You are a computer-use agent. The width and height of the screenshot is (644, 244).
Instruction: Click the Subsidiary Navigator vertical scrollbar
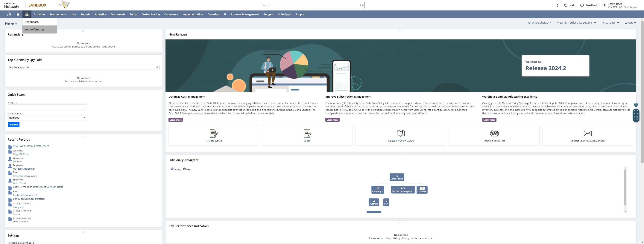[x=625, y=187]
